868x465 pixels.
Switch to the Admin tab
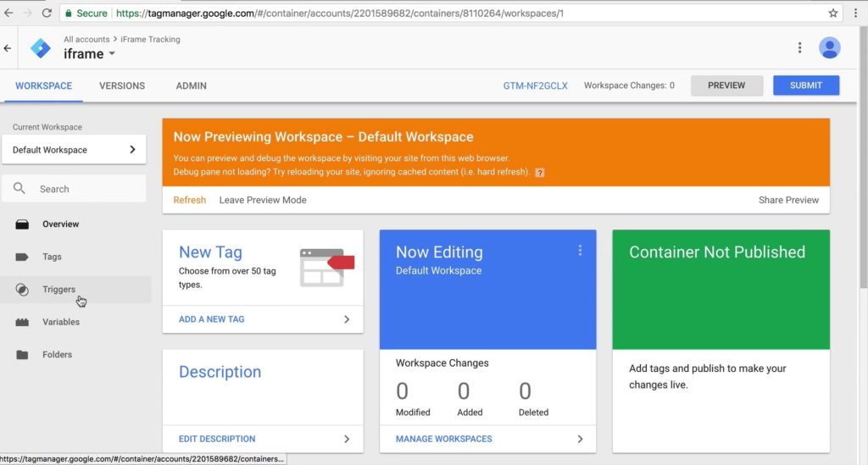(191, 86)
